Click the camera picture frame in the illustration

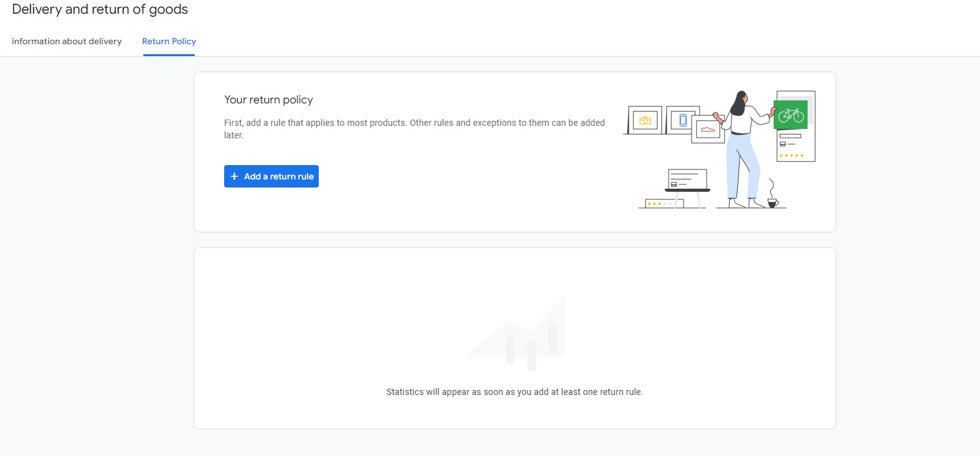coord(644,120)
